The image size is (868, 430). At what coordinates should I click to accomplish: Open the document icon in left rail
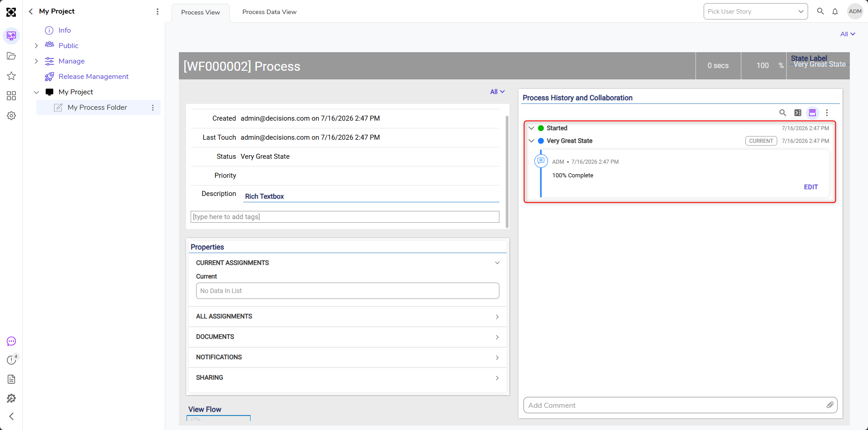click(11, 379)
